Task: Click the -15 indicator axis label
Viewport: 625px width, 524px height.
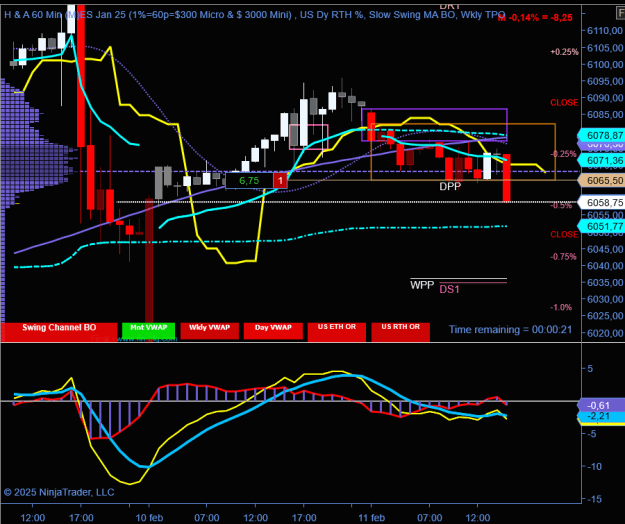Action: point(594,499)
